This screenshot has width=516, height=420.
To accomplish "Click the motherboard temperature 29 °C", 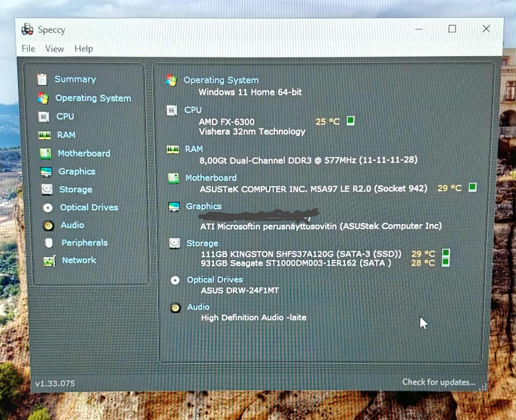I will [x=449, y=188].
